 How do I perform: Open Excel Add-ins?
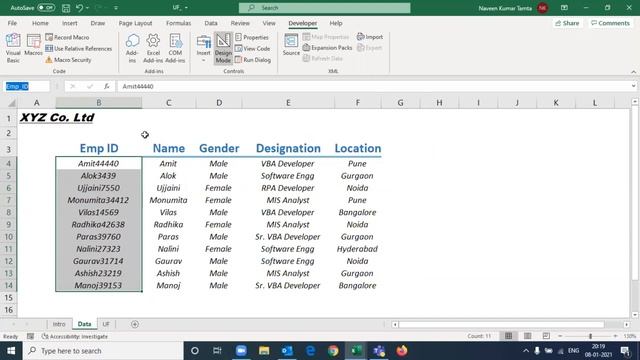point(153,48)
